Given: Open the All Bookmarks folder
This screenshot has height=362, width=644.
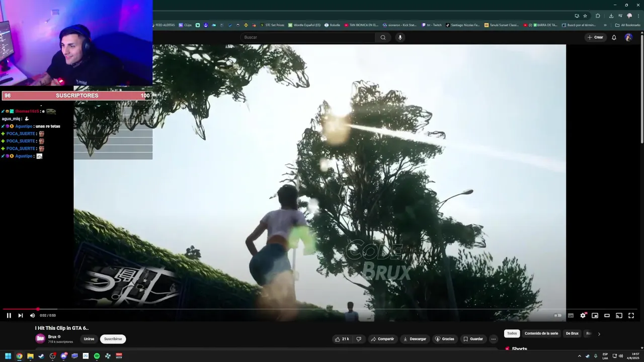Looking at the screenshot, I should click(x=627, y=25).
